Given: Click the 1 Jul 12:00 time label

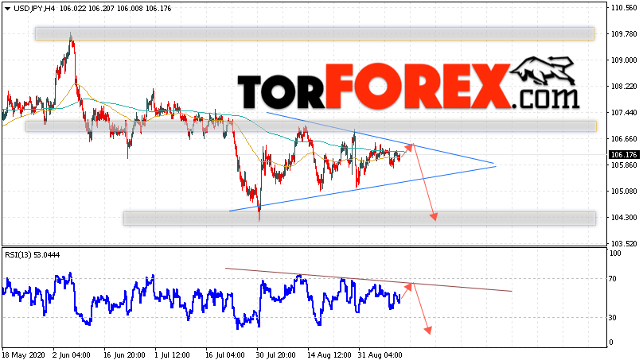Looking at the screenshot, I should (172, 355).
